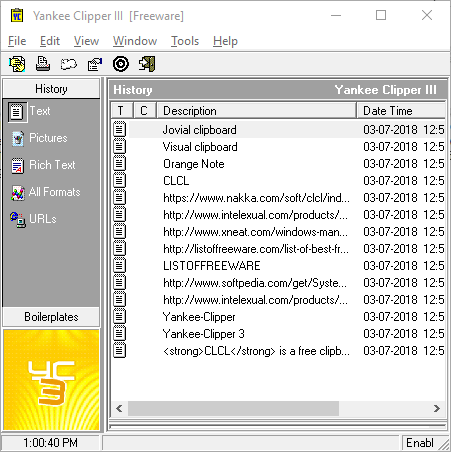Select the listoffreeware.com URL entry

[x=256, y=249]
